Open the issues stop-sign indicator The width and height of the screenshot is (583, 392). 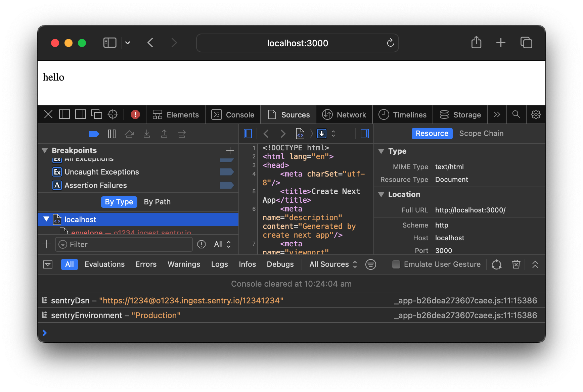point(135,114)
